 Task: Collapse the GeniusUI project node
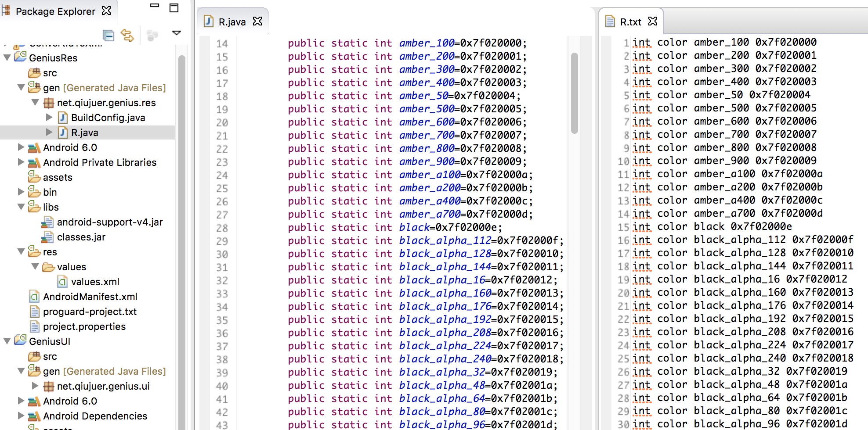(7, 341)
